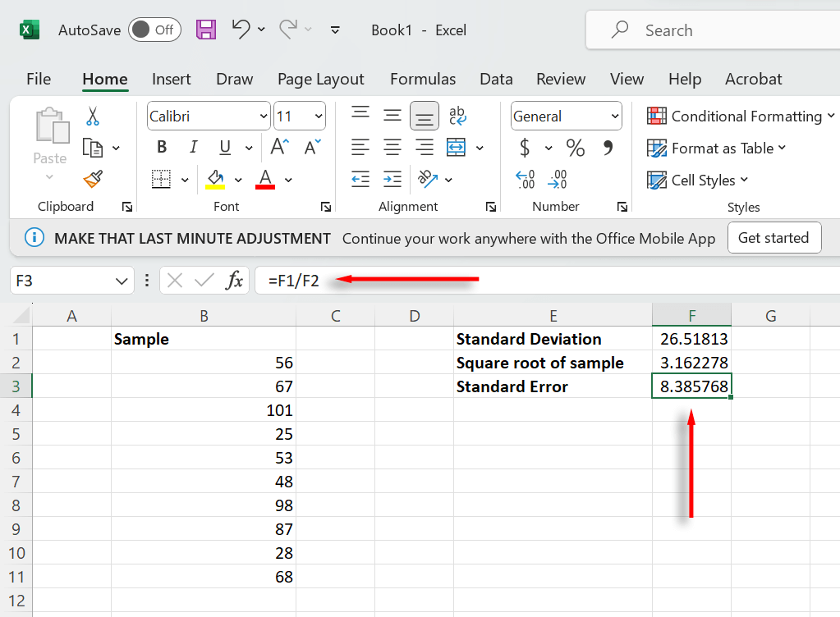Viewport: 840px width, 617px height.
Task: Toggle the AutoSave switch
Action: pyautogui.click(x=154, y=30)
